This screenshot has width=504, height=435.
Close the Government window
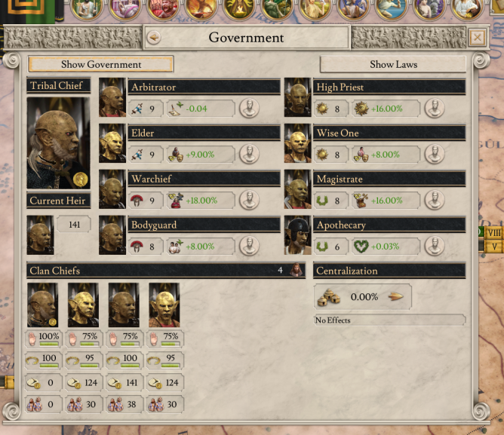(x=478, y=38)
